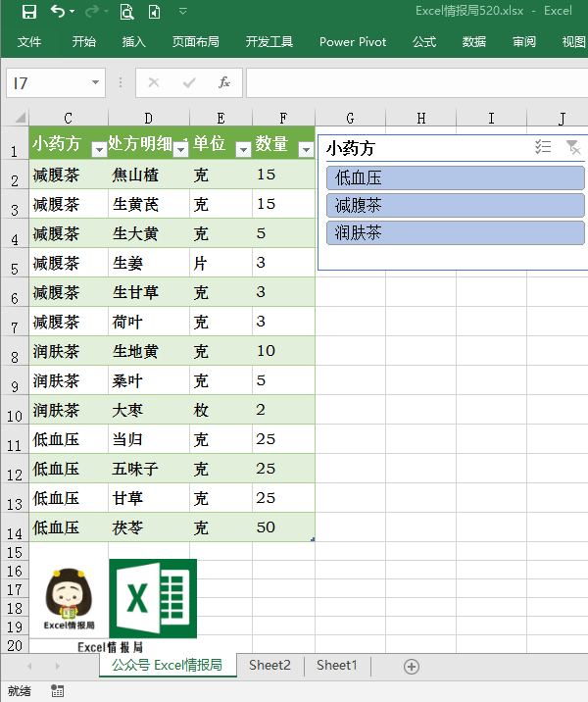Select the Power Pivot tab

353,42
